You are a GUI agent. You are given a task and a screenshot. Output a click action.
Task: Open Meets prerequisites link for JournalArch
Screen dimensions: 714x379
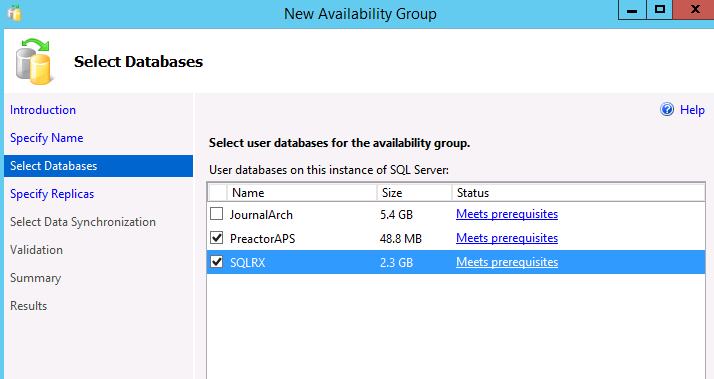(507, 214)
